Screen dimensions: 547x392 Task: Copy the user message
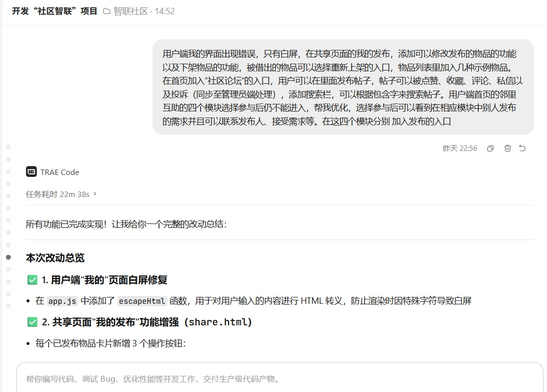[x=490, y=148]
